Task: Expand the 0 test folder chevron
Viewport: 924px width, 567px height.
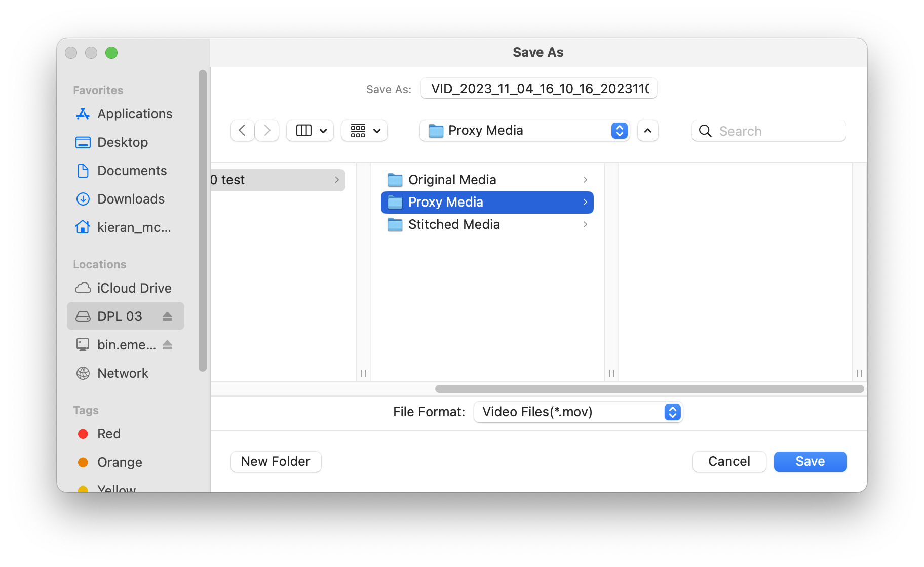Action: coord(337,180)
